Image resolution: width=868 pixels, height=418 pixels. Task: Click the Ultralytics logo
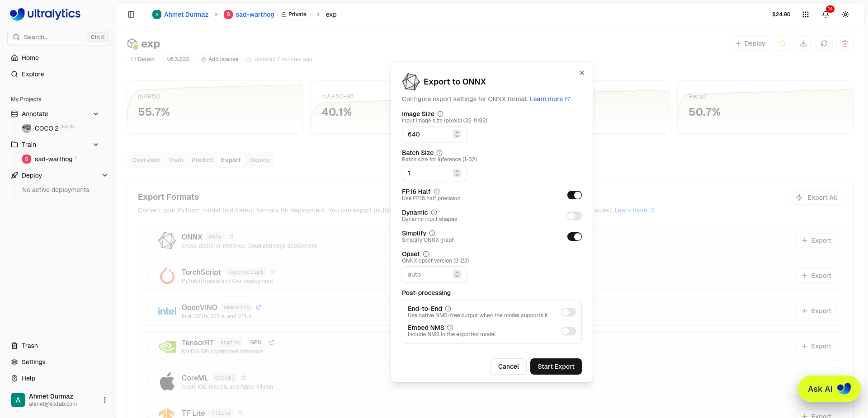45,14
